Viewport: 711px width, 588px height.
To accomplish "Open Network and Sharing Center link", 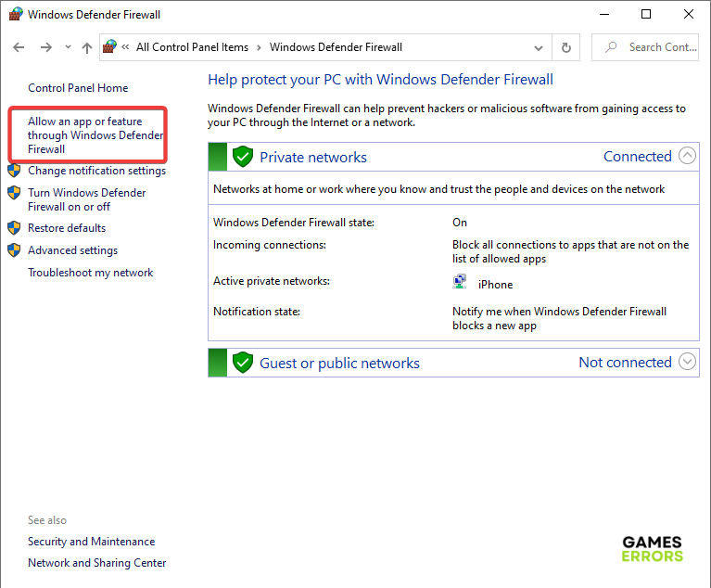I will tap(97, 563).
